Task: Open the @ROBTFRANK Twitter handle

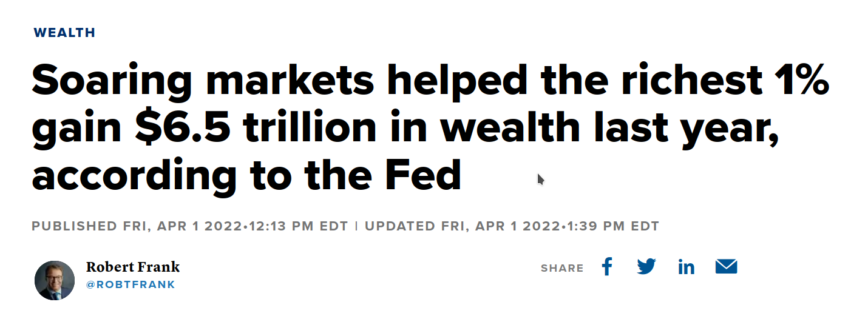Action: click(131, 284)
